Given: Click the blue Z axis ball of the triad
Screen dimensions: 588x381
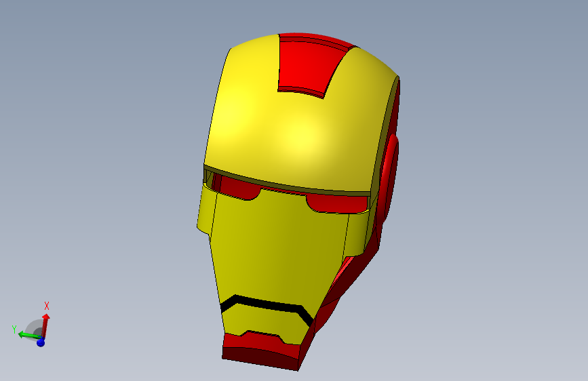Looking at the screenshot, I should [x=41, y=342].
